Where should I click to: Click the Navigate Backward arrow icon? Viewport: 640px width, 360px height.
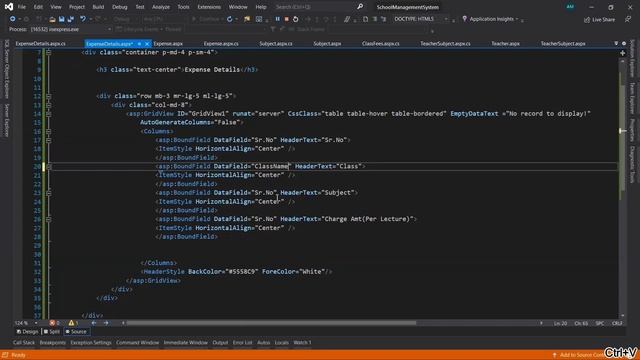click(12, 19)
